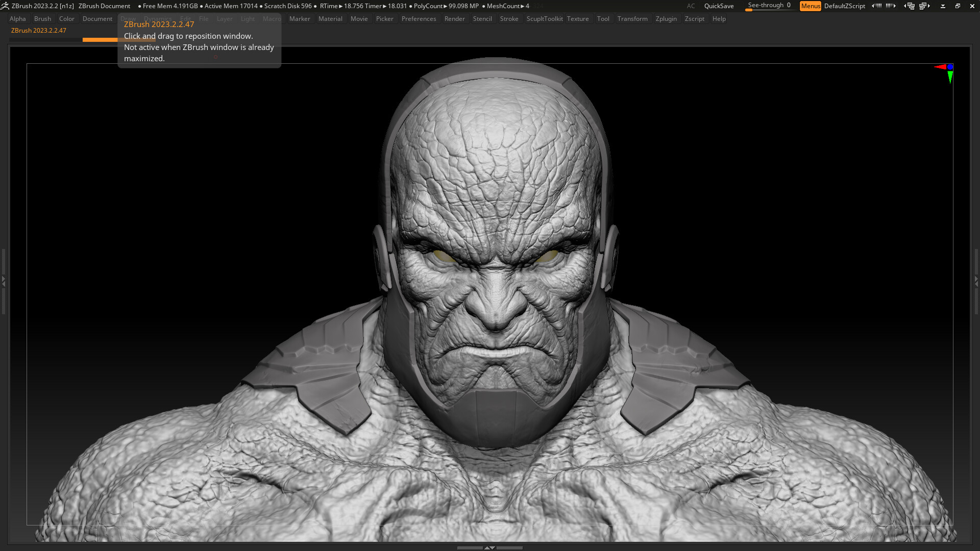Click the stacked-documents icon with left arrow
The width and height of the screenshot is (980, 551).
pyautogui.click(x=910, y=6)
